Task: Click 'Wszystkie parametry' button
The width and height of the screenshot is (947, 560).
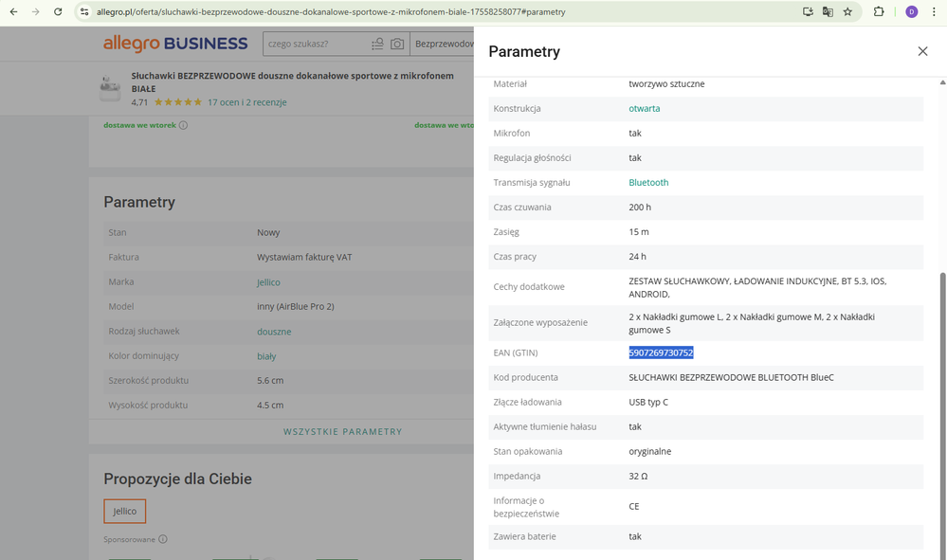Action: coord(342,432)
